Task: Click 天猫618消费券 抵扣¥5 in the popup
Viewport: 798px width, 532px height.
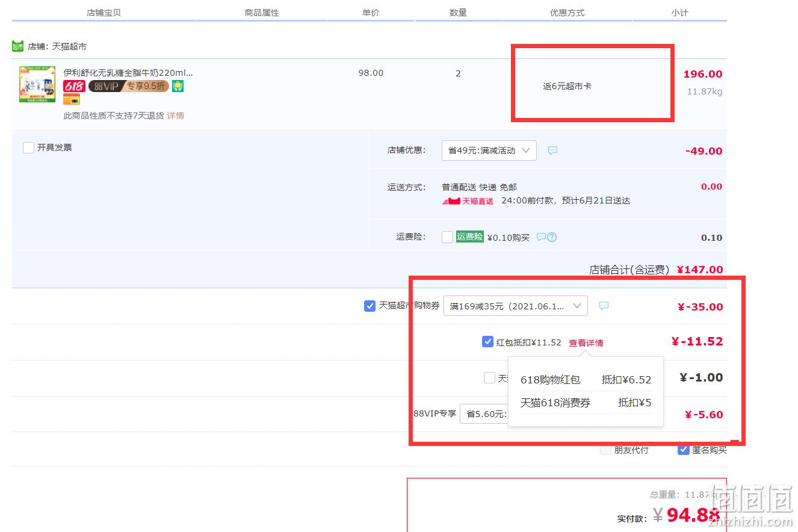Action: (x=586, y=403)
